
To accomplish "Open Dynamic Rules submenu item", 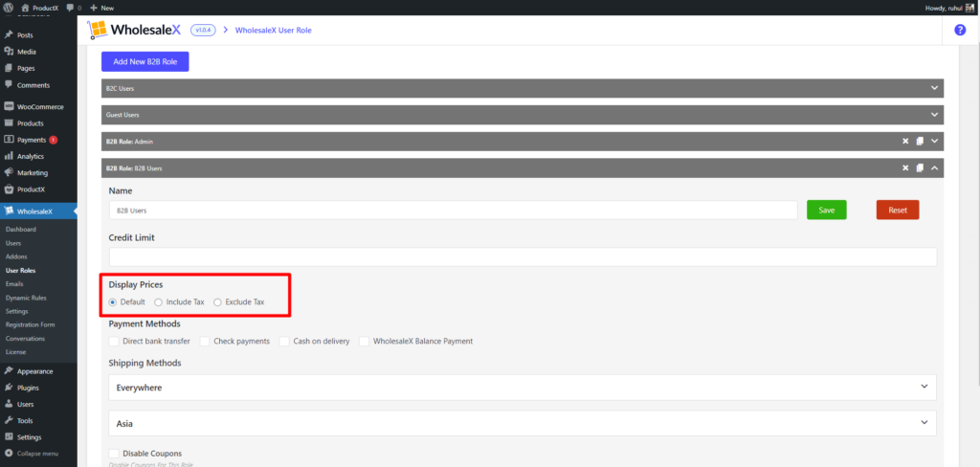I will click(26, 299).
